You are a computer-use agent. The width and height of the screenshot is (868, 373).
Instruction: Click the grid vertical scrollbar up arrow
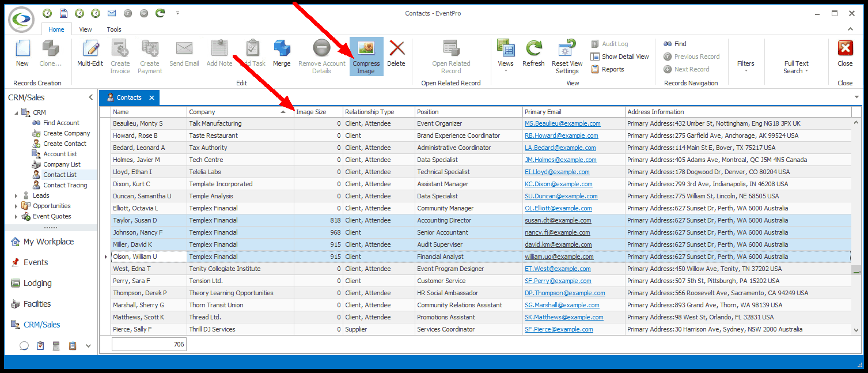(857, 122)
